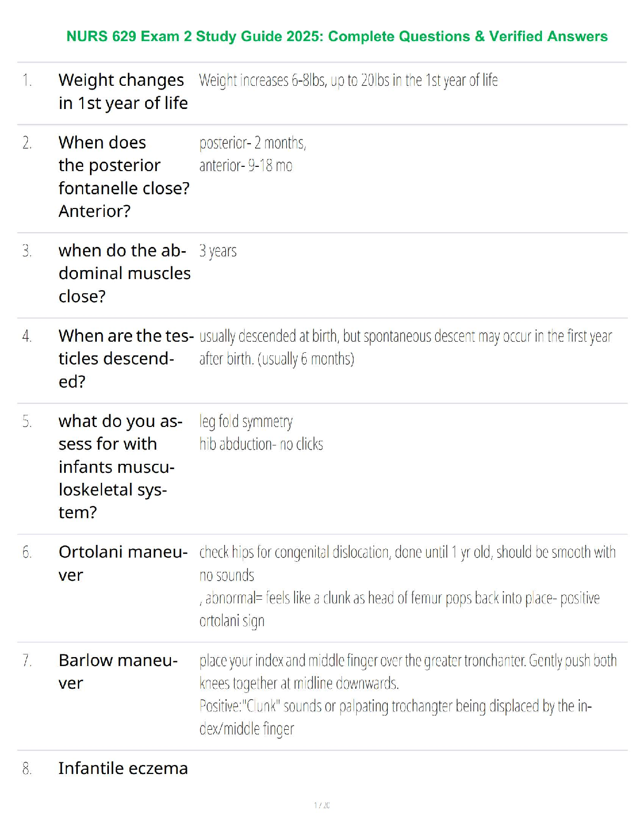
Task: Click the Barlow answer about greater trochanter
Action: click(408, 672)
